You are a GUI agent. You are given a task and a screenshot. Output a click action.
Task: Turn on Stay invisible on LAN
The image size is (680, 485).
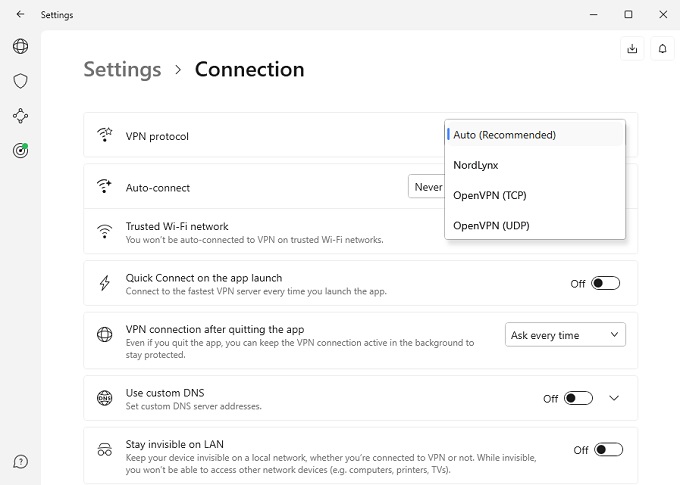[x=607, y=450]
